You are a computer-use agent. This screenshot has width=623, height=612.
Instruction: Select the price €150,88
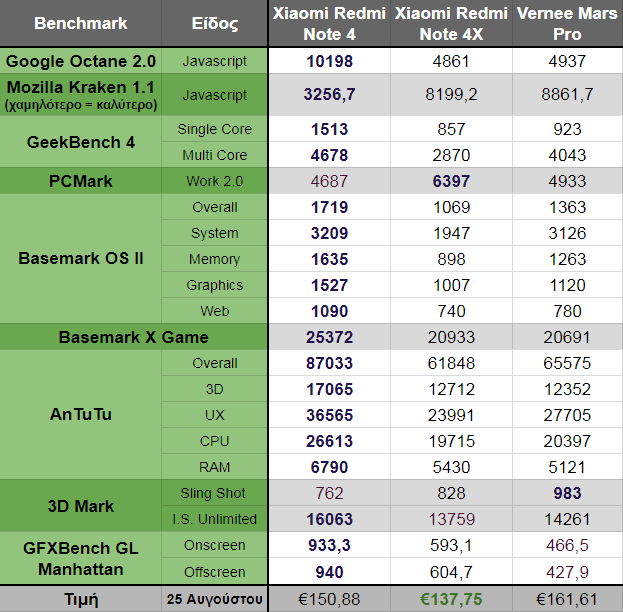329,599
